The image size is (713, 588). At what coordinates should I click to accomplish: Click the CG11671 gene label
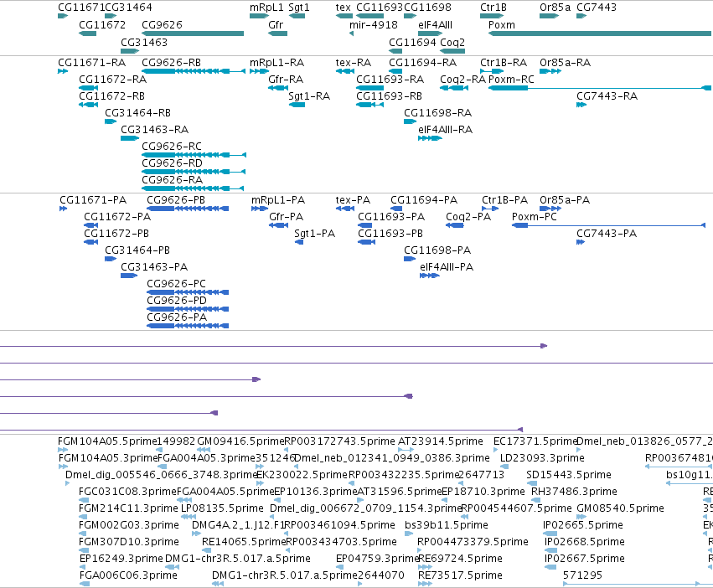click(x=81, y=8)
